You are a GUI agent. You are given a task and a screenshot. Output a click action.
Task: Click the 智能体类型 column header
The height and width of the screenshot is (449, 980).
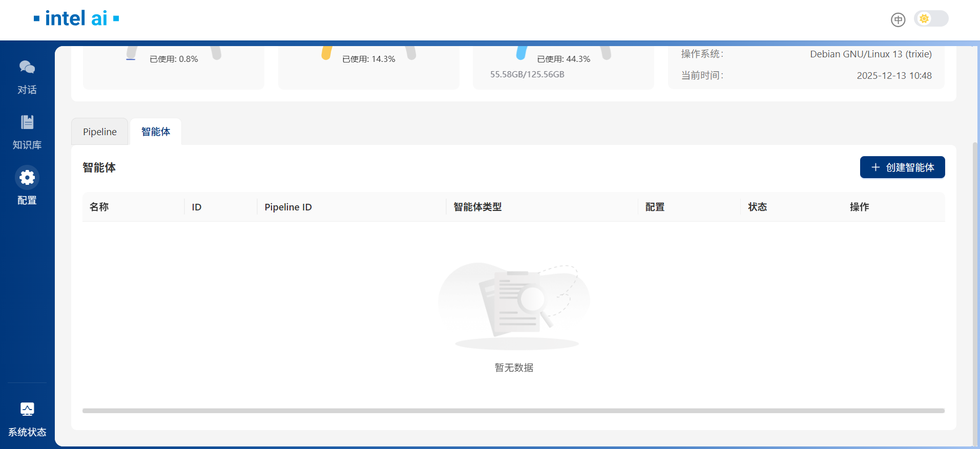pyautogui.click(x=477, y=207)
